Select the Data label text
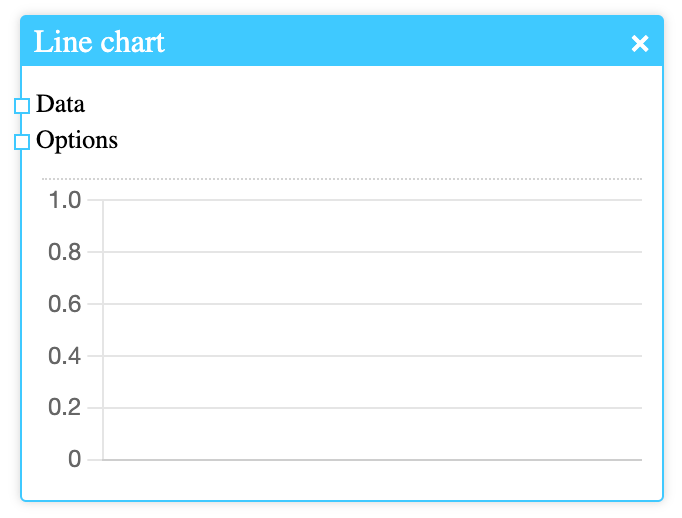The image size is (682, 518). click(60, 104)
